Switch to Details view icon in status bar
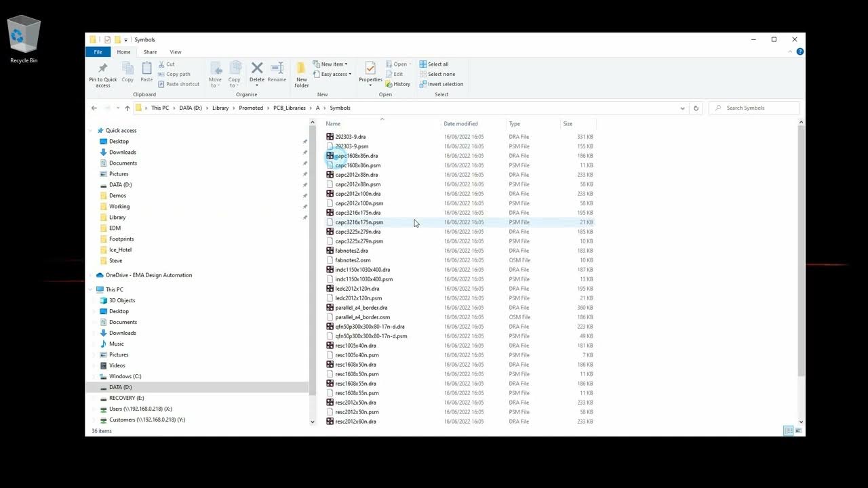868x488 pixels. pos(788,431)
